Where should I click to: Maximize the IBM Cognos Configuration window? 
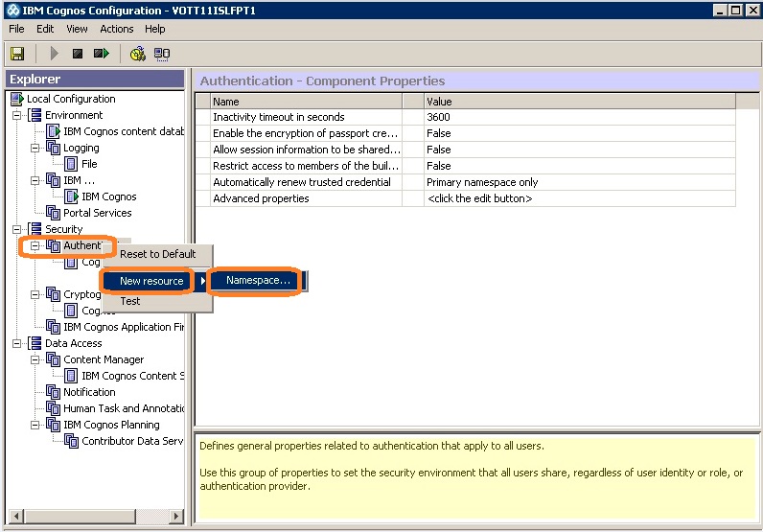pos(736,10)
